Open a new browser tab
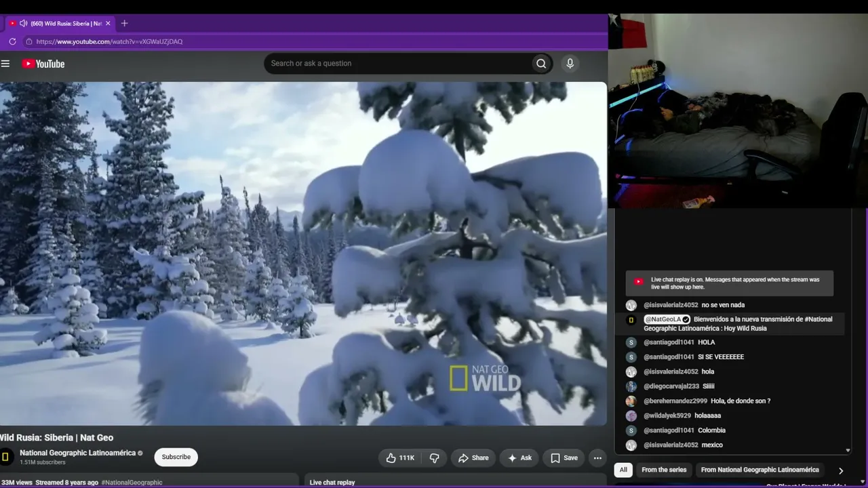868x488 pixels. point(124,23)
